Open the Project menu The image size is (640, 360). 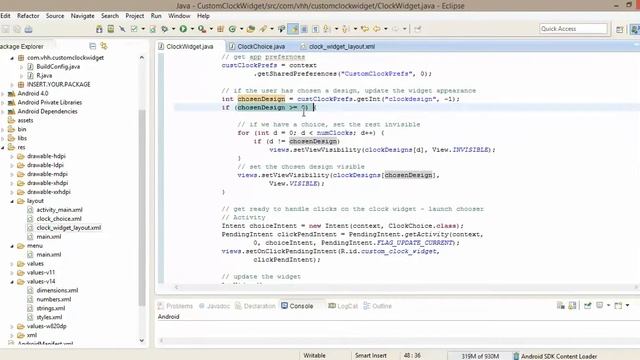pos(135,16)
